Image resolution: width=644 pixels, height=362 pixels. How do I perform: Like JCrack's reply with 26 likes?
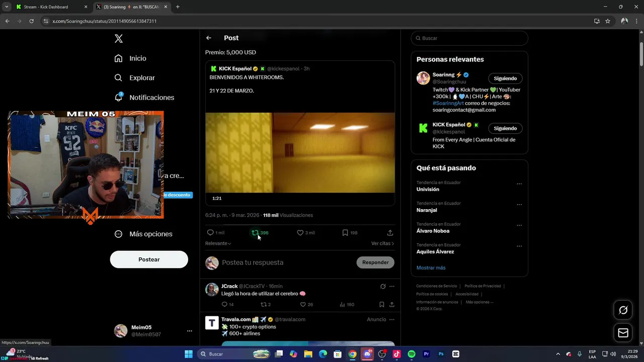click(303, 304)
